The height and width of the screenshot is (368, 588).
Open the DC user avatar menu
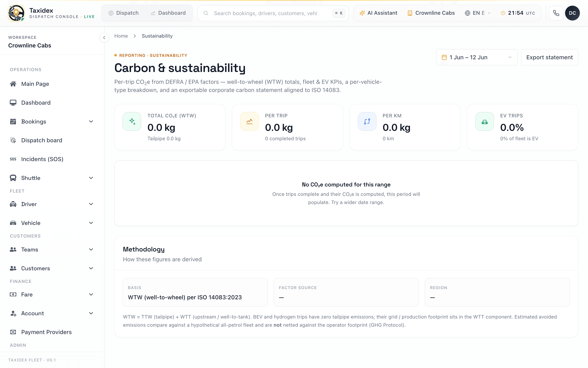(x=572, y=13)
